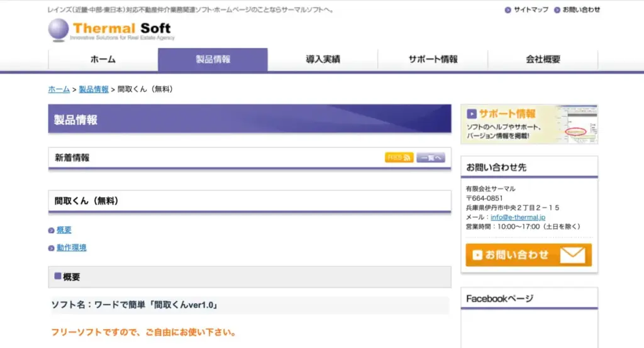Follow the ホーム breadcrumb link

coord(58,89)
